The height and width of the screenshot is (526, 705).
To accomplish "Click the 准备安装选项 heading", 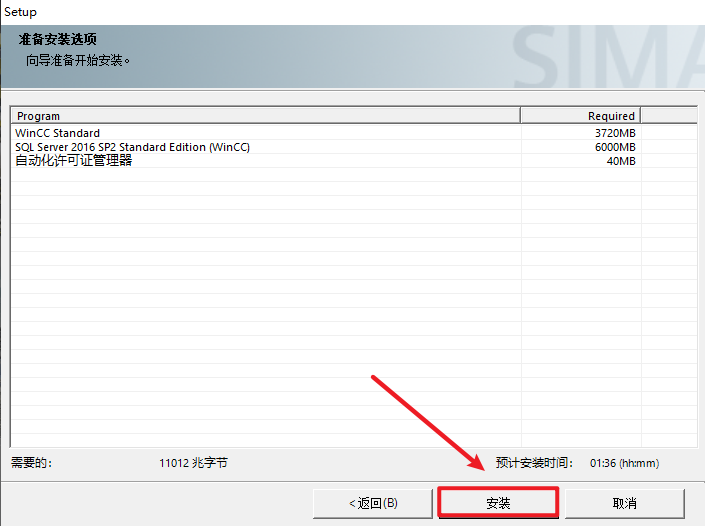I will coord(57,40).
